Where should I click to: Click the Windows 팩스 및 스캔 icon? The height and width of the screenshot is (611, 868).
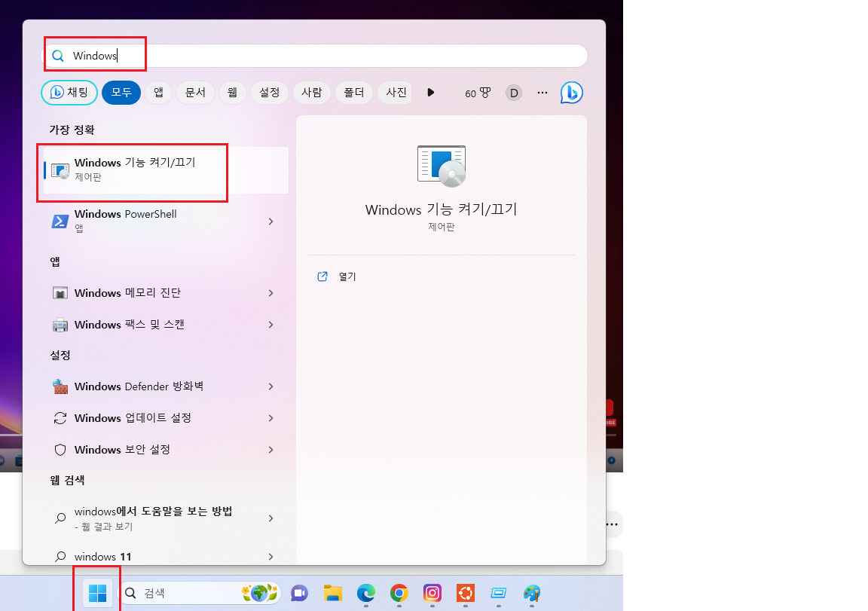coord(60,324)
